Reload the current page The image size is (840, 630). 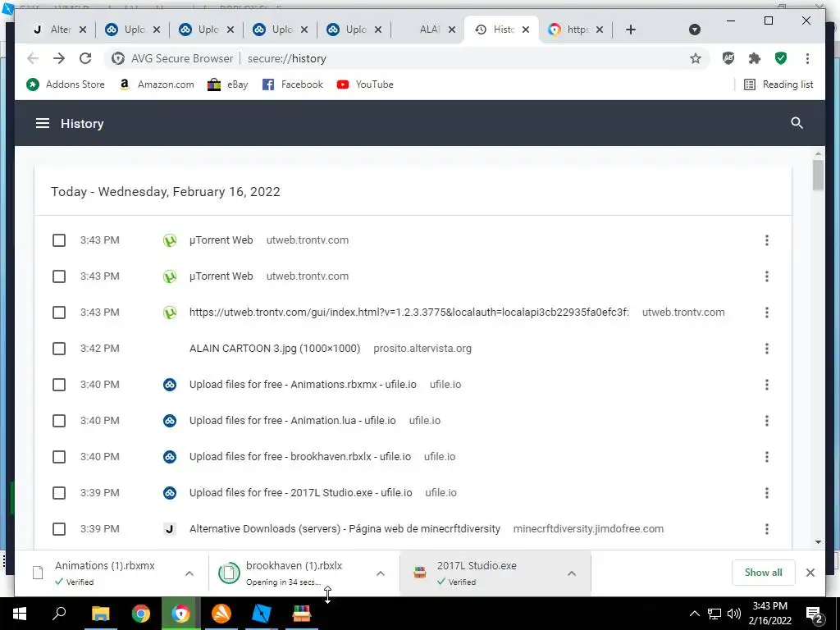point(85,58)
